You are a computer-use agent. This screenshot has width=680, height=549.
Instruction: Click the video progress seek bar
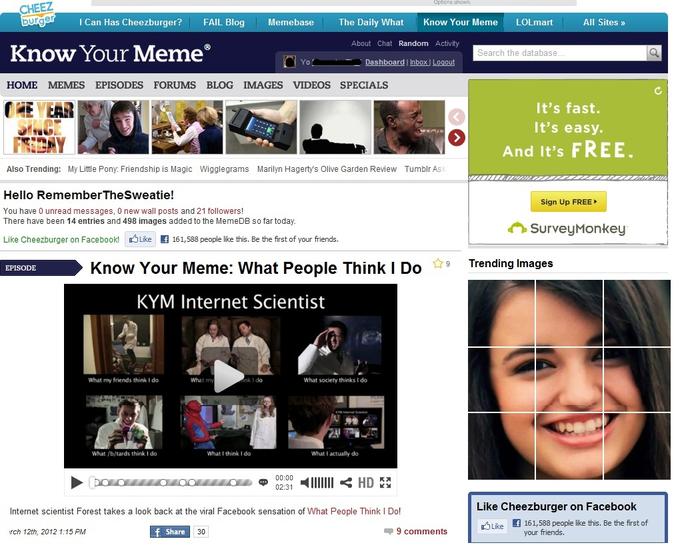171,482
